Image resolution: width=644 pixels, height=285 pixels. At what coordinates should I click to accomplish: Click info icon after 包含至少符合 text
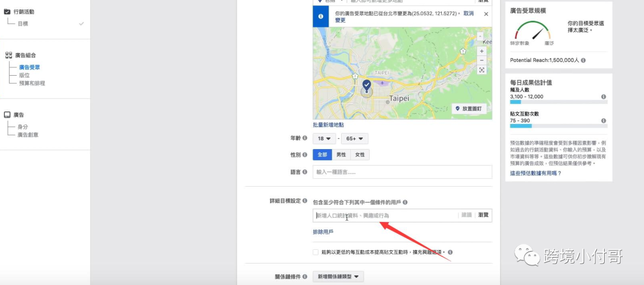tap(405, 203)
